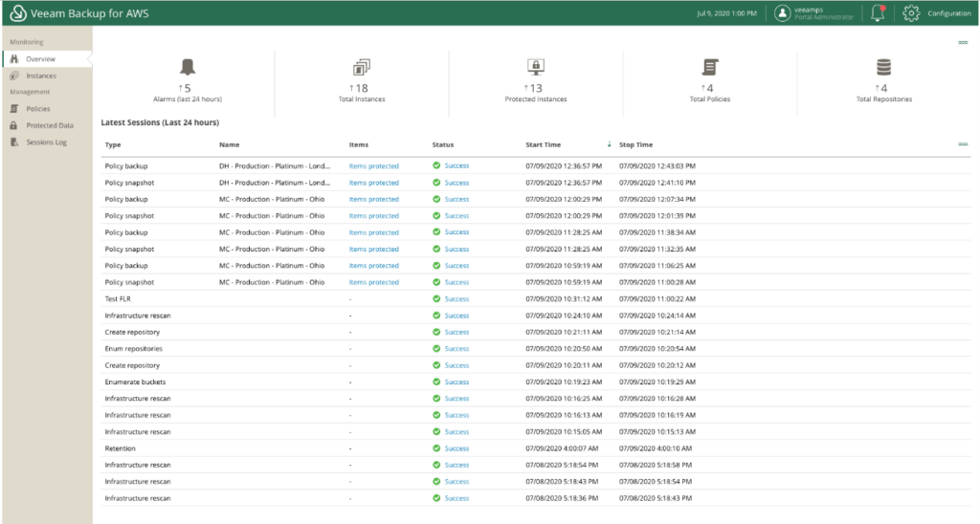The height and width of the screenshot is (524, 980).
Task: Click the Configuration gear icon
Action: coord(911,13)
